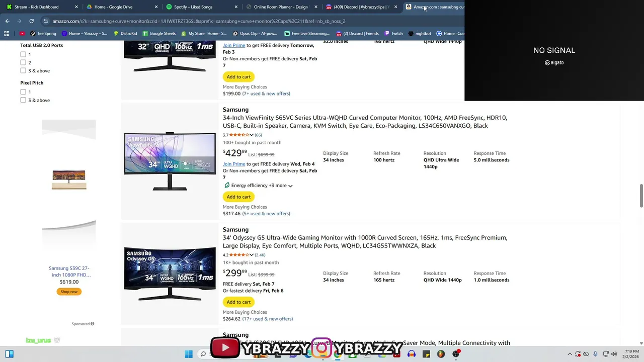View 17+ used & new offers
Viewport: 644px width, 362px height.
tap(268, 319)
